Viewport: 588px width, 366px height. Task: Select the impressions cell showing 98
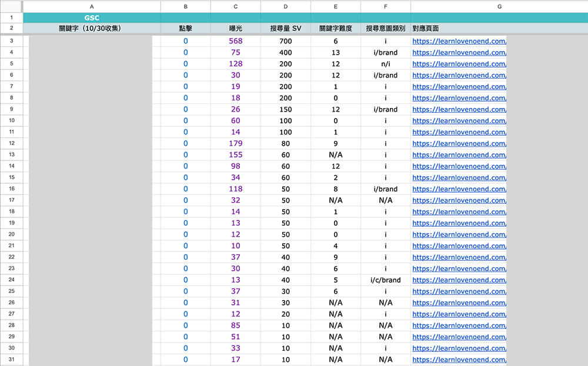click(236, 166)
